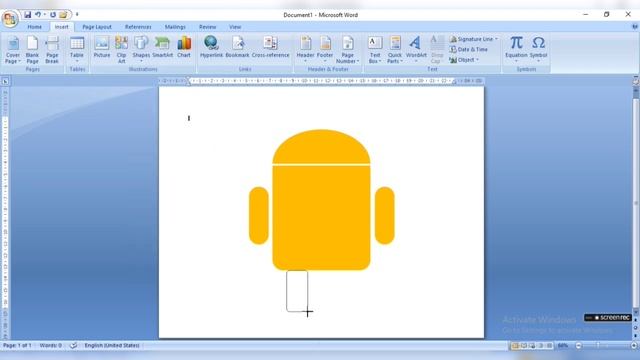Undo the last action
The height and width of the screenshot is (360, 640).
38,15
